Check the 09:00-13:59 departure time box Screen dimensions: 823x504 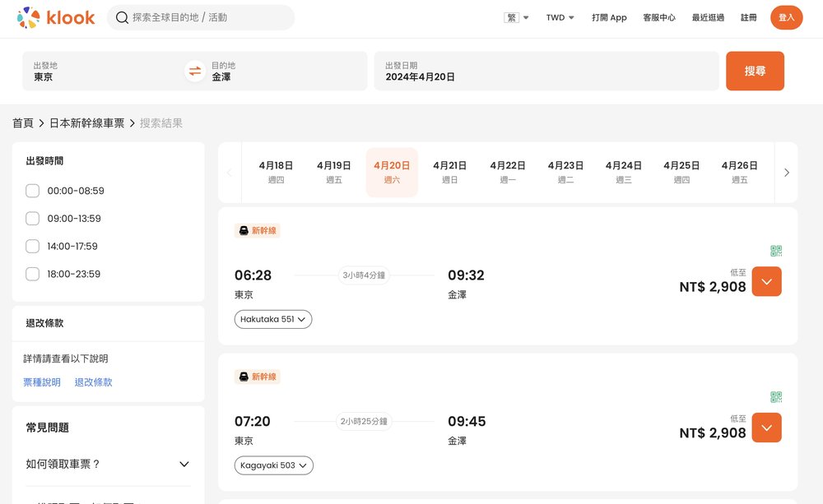tap(33, 219)
